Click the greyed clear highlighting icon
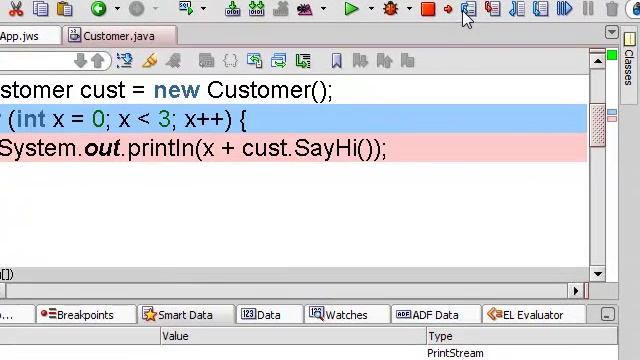 point(173,61)
